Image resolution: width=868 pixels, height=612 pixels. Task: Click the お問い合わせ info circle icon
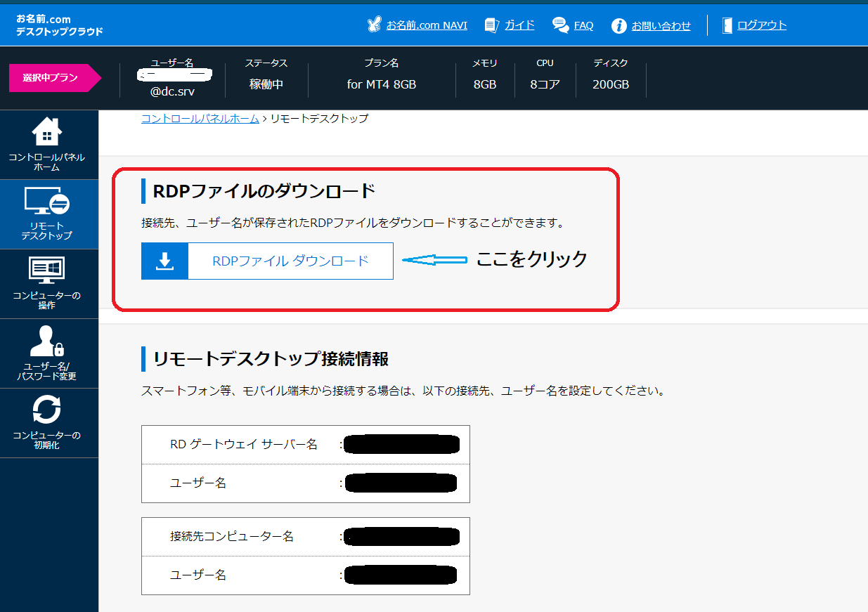coord(618,26)
